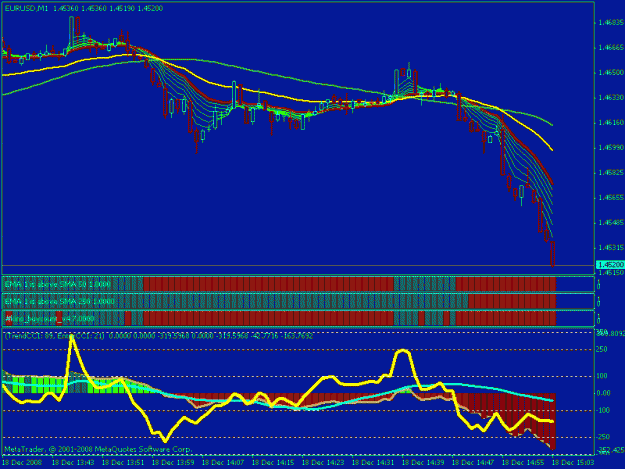The width and height of the screenshot is (625, 469).
Task: Select the 18 Dec 13:51 time label
Action: point(123,463)
